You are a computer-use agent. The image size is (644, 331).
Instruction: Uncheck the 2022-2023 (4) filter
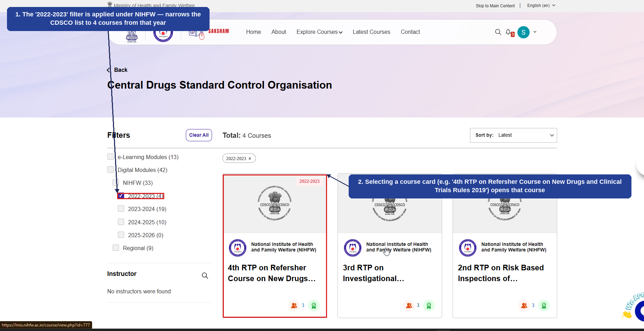[121, 196]
